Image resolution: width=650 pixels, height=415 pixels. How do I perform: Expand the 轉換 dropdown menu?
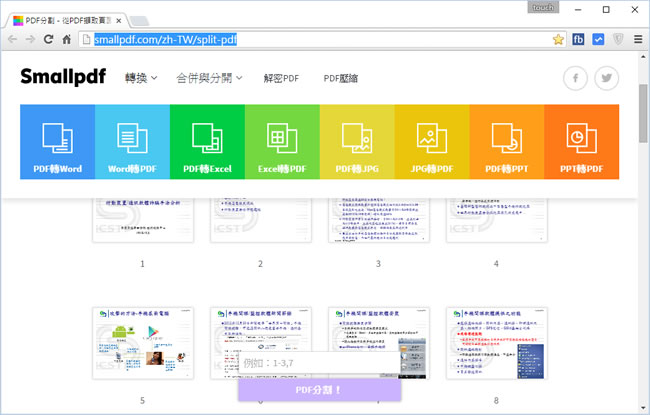[141, 78]
